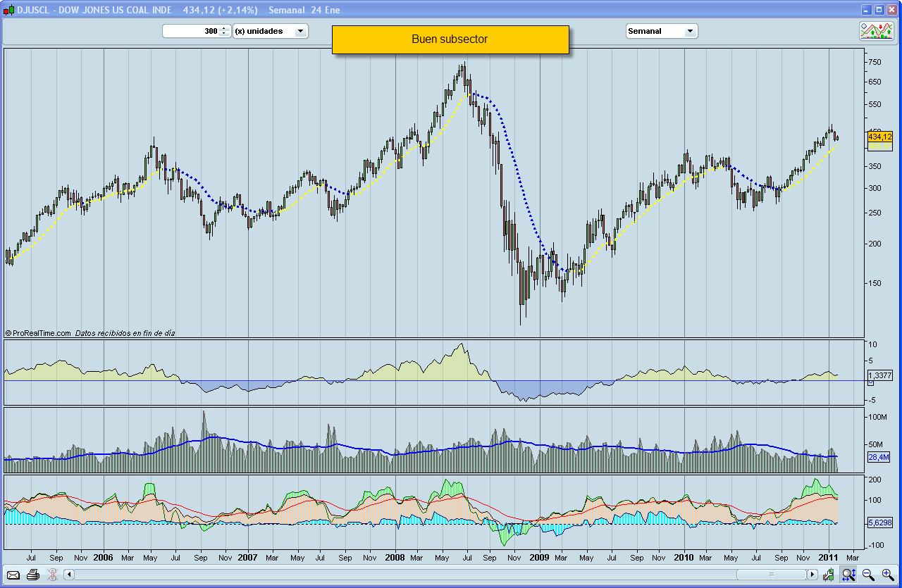
Task: Open the print chart icon
Action: [x=32, y=575]
